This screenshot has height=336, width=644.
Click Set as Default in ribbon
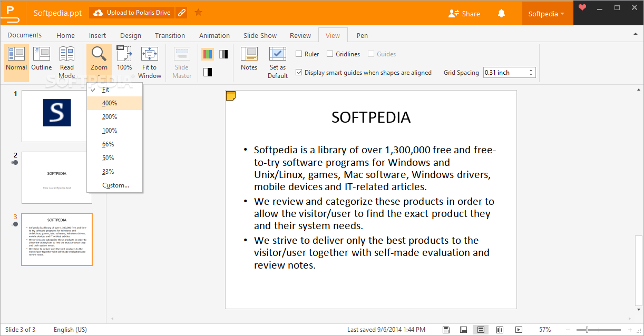coord(278,63)
